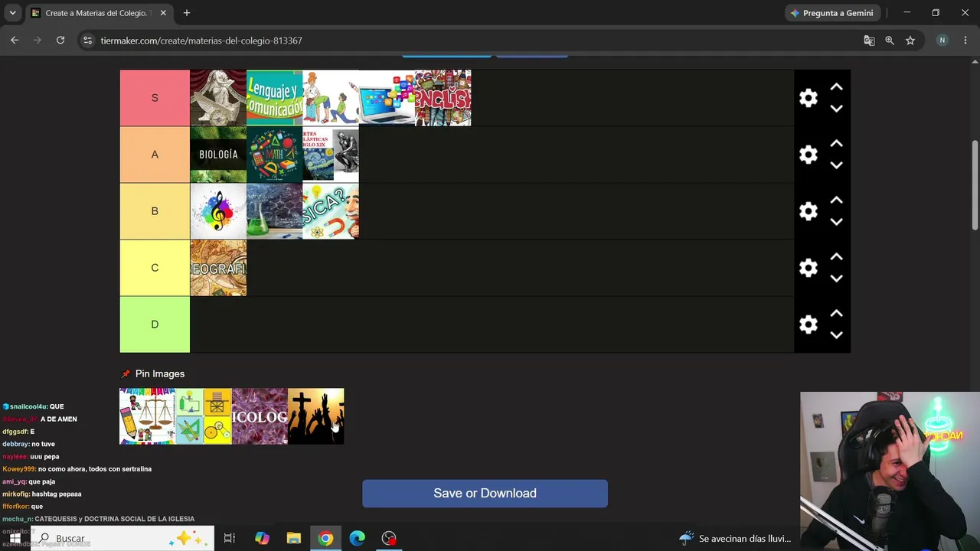The height and width of the screenshot is (551, 980).
Task: Select the English image in S tier
Action: [443, 98]
